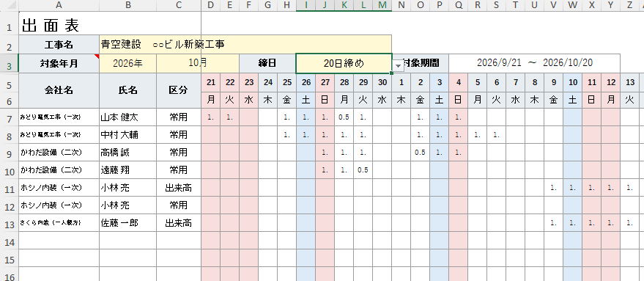Click the 氏名 header cell

tap(127, 91)
